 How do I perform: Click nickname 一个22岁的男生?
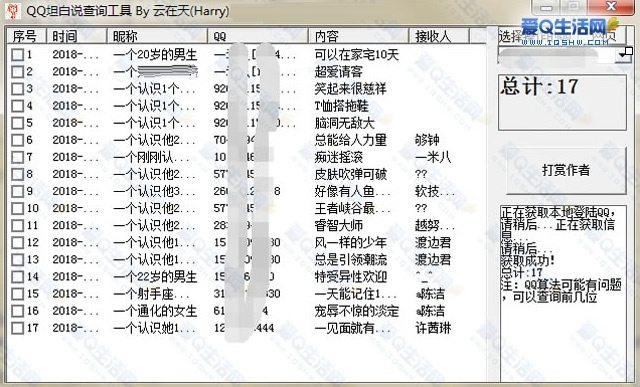point(155,277)
